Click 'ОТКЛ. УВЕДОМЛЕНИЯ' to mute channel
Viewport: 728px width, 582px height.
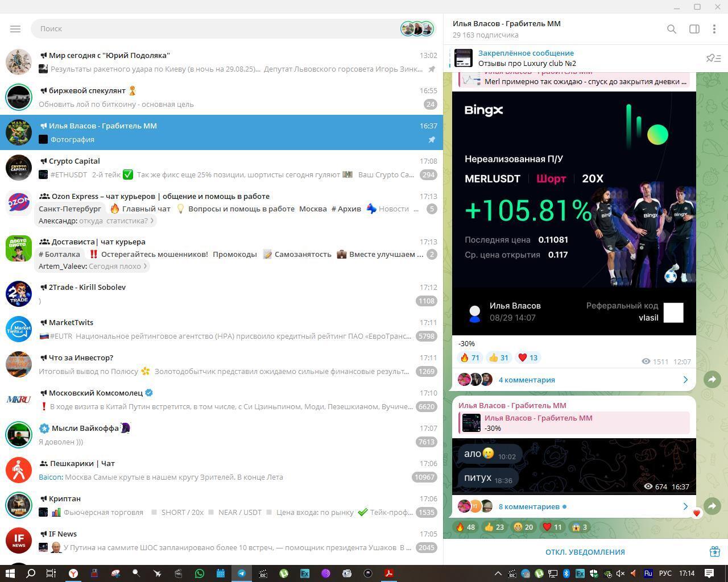pyautogui.click(x=585, y=552)
